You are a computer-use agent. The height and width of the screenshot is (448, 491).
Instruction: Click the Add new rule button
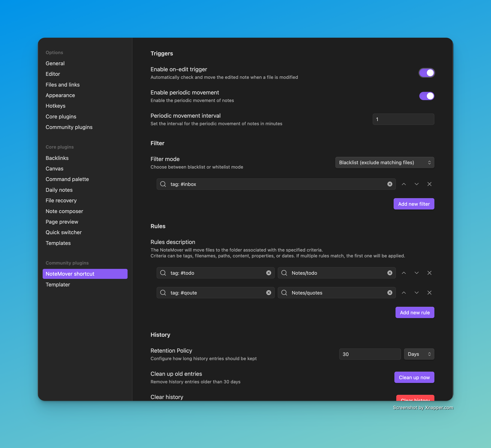coord(415,312)
